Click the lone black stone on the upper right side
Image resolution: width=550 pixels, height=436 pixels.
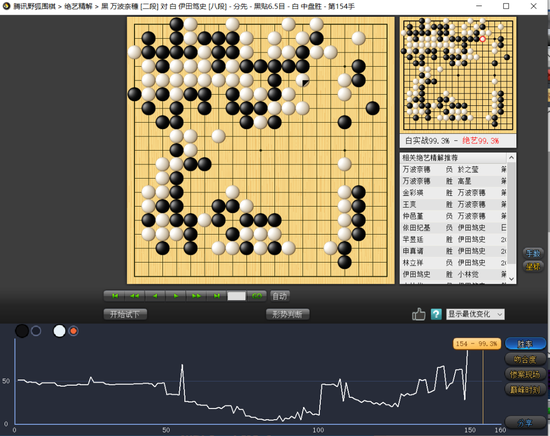(x=373, y=108)
